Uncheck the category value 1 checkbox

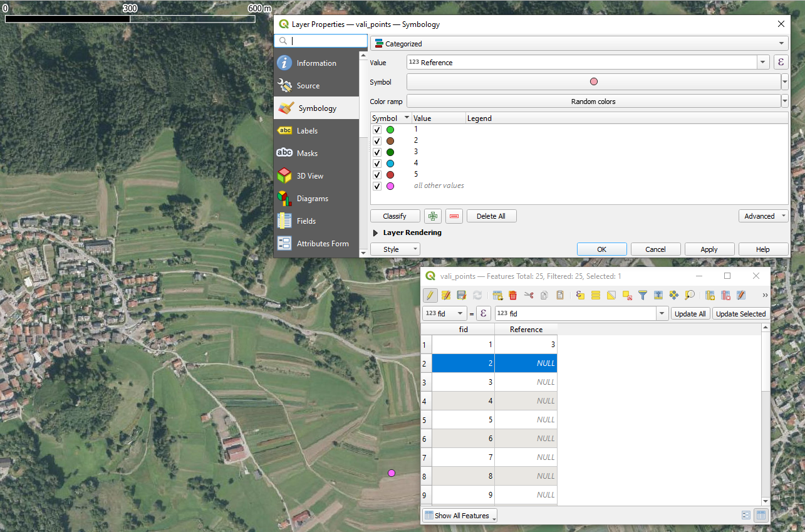pos(377,130)
